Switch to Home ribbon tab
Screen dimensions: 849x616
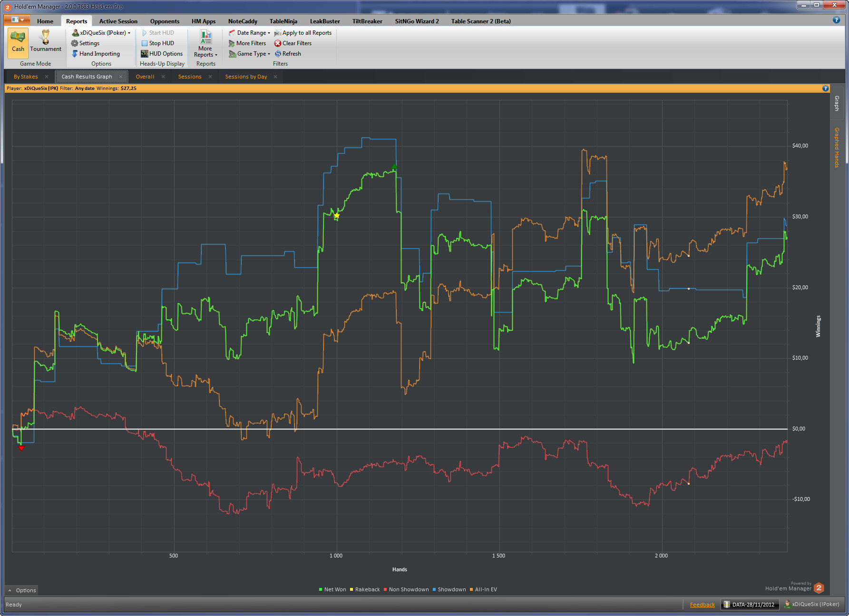pyautogui.click(x=45, y=21)
